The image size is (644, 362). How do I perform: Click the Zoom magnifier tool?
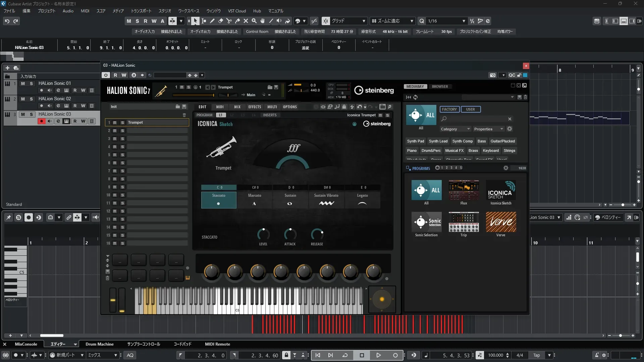pos(254,21)
